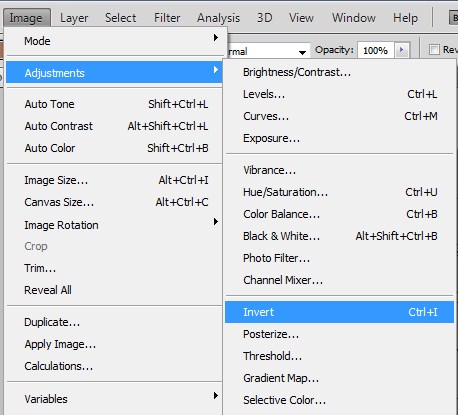Select Invert in the Adjustments submenu
The width and height of the screenshot is (458, 415).
click(339, 312)
